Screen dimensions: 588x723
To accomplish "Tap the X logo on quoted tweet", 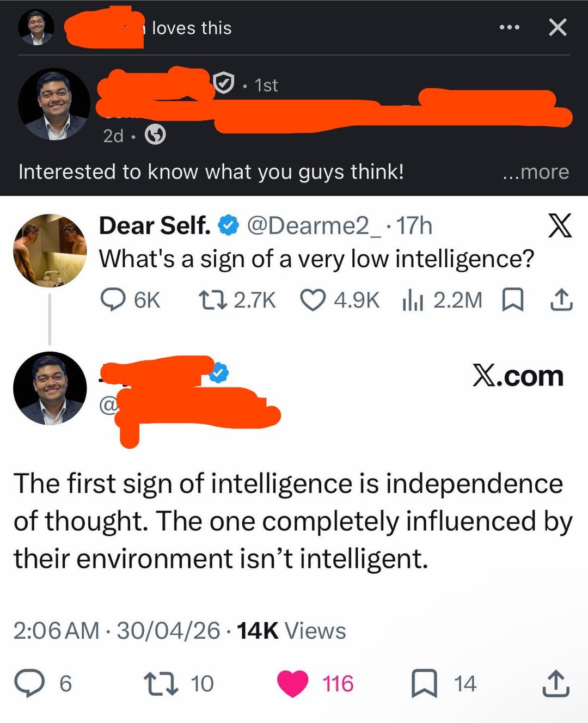I will (560, 225).
